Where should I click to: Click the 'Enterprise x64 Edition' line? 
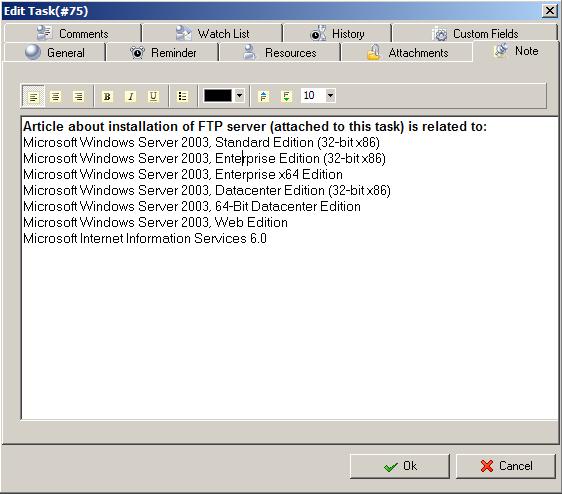(x=183, y=175)
